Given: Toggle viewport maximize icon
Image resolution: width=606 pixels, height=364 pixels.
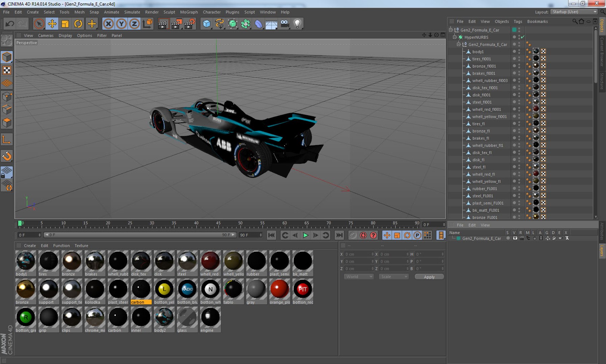Looking at the screenshot, I should (x=443, y=35).
